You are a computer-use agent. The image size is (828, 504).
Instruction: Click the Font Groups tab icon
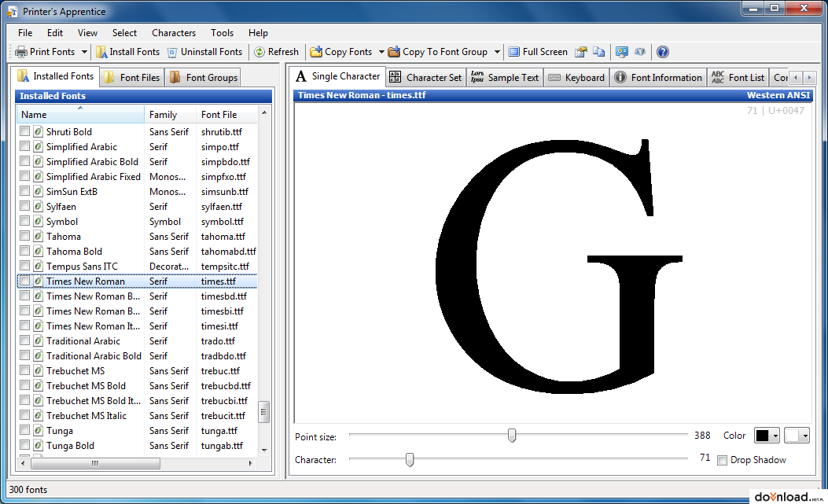(175, 77)
